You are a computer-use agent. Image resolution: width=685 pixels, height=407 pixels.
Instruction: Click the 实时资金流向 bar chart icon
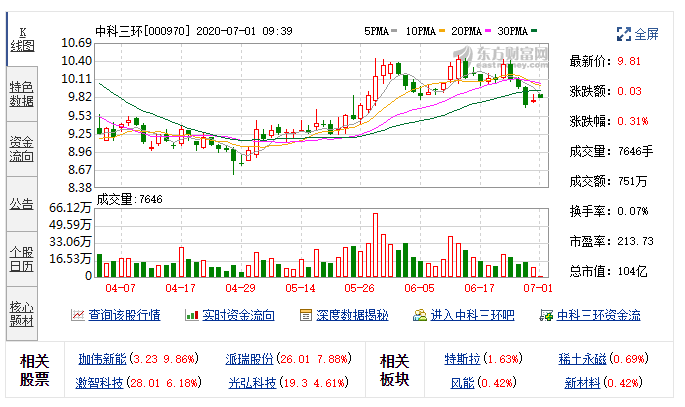(192, 315)
